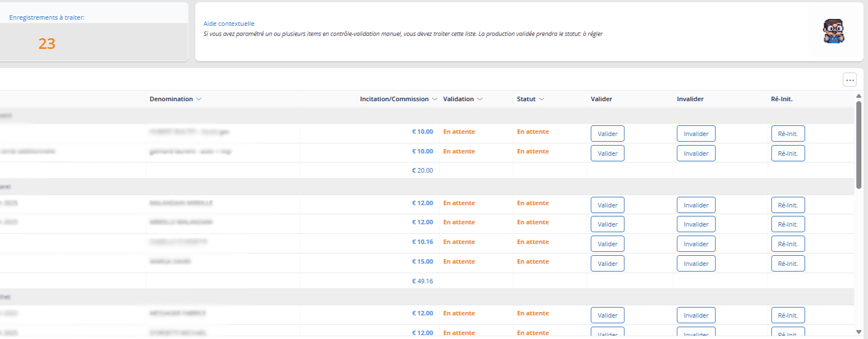
Task: Open the Aide contextuelle link
Action: (x=228, y=24)
